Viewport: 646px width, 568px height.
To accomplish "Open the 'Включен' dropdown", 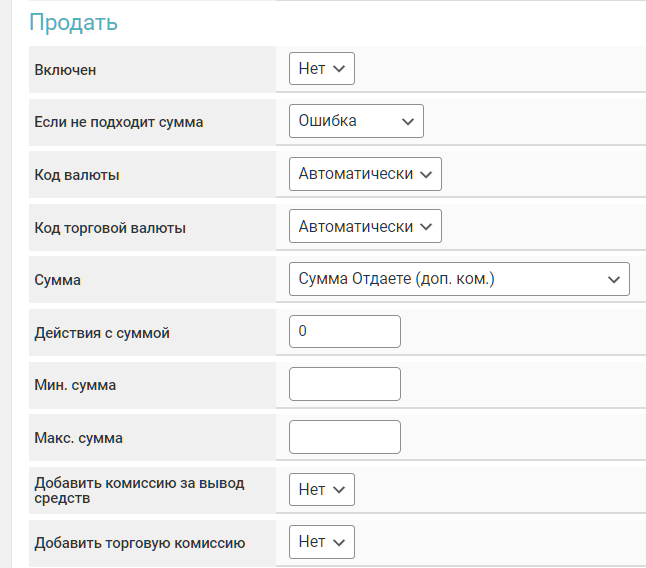I will (x=321, y=69).
